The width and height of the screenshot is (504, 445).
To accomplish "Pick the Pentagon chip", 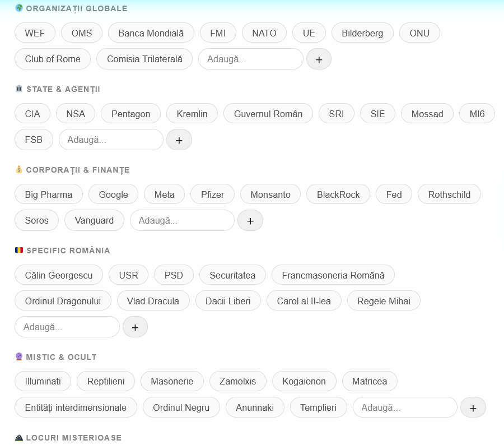I will click(x=131, y=114).
